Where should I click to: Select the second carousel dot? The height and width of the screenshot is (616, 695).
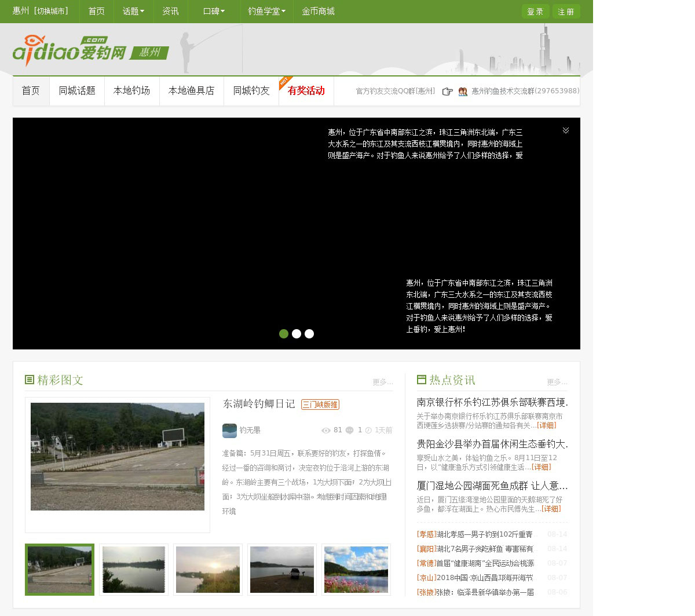tap(297, 334)
